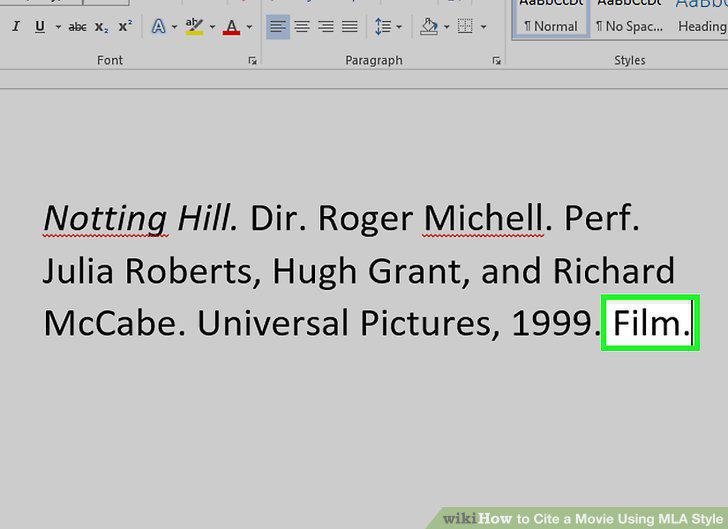Click the year '1999.'

click(556, 323)
